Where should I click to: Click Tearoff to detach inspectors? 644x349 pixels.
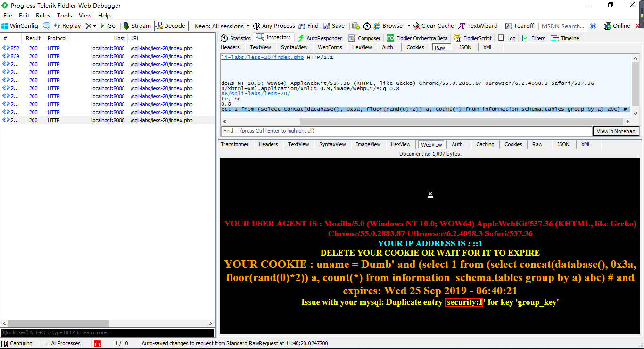pyautogui.click(x=519, y=26)
